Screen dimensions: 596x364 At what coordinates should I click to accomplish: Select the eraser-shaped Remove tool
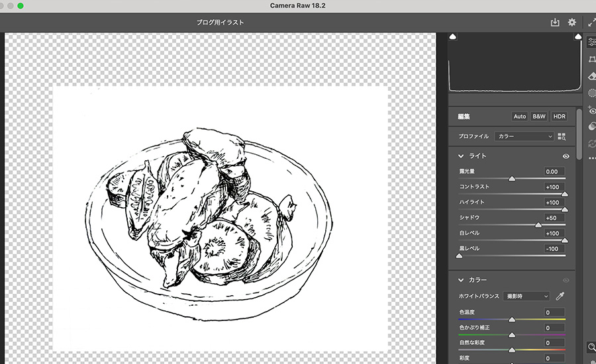pos(591,77)
